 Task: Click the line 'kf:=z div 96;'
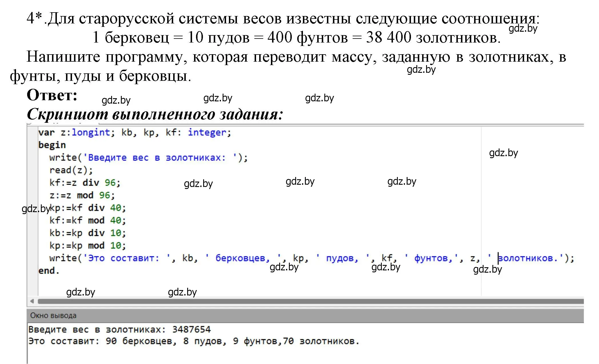click(85, 183)
